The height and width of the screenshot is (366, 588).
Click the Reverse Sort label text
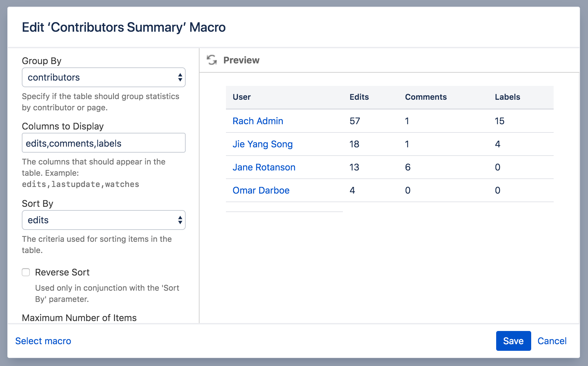click(62, 272)
